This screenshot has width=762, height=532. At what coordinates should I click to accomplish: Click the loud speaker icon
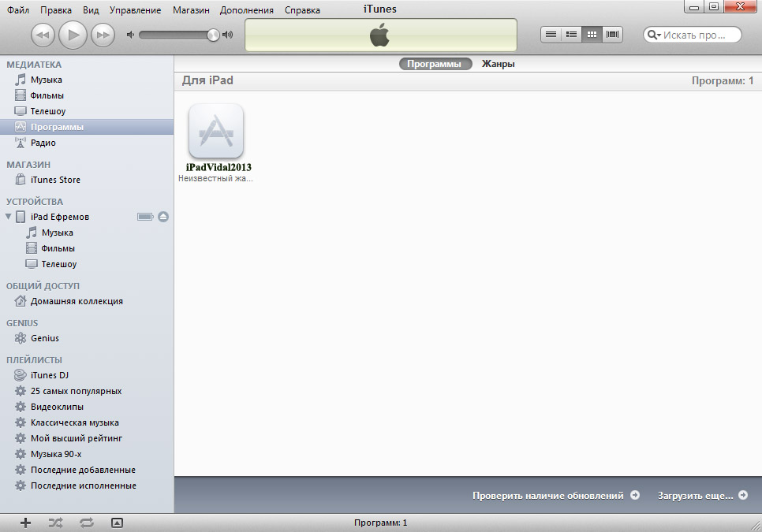tap(227, 35)
